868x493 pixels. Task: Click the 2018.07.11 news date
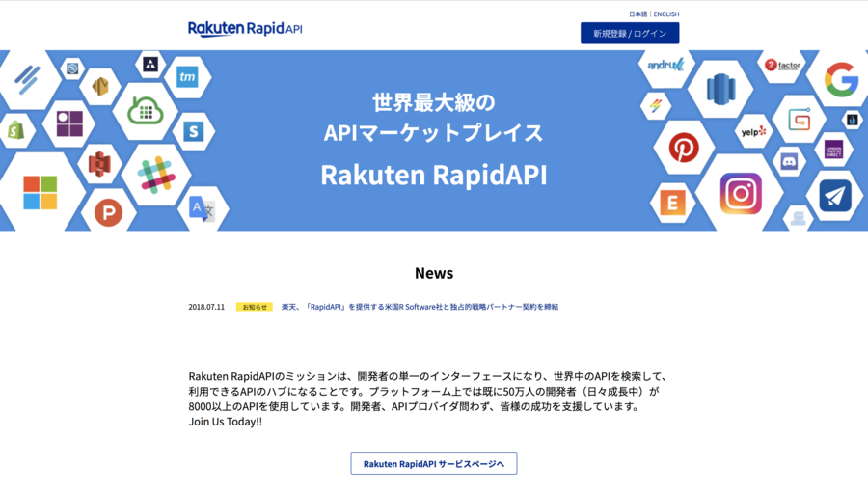[206, 307]
